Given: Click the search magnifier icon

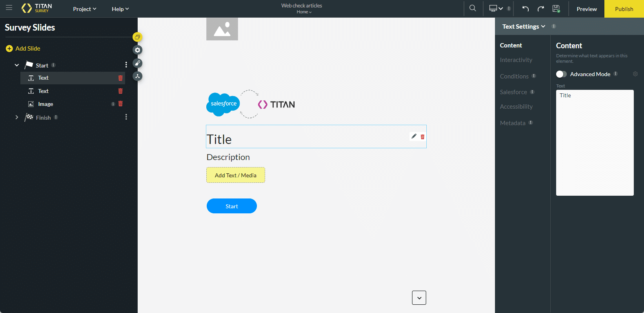Looking at the screenshot, I should coord(473,8).
